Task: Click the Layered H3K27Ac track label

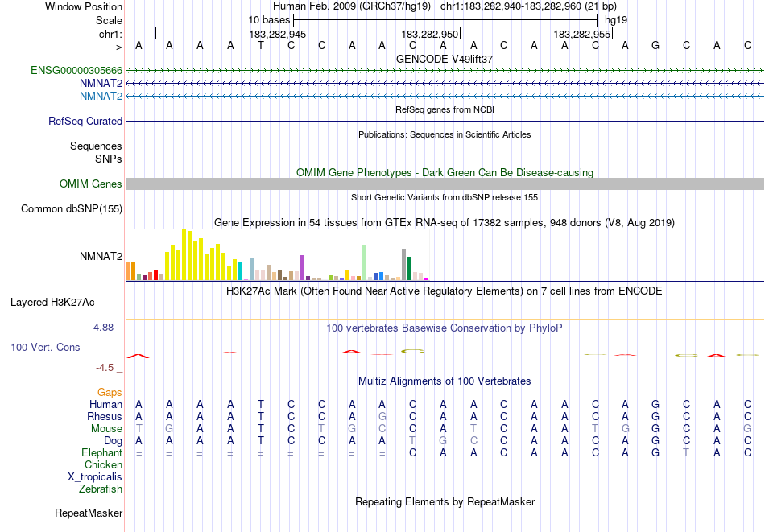Action: coord(52,303)
